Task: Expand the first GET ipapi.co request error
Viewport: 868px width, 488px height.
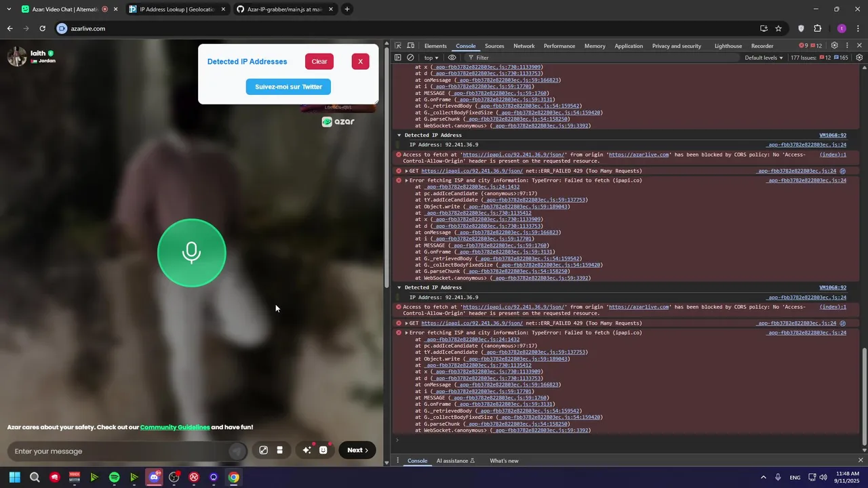Action: coord(406,171)
